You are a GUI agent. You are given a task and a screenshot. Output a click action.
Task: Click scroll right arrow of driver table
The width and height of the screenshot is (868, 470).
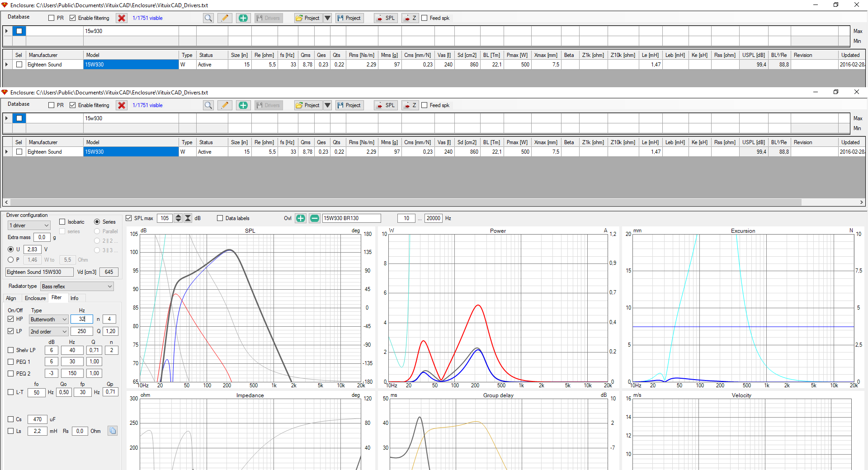(x=861, y=202)
